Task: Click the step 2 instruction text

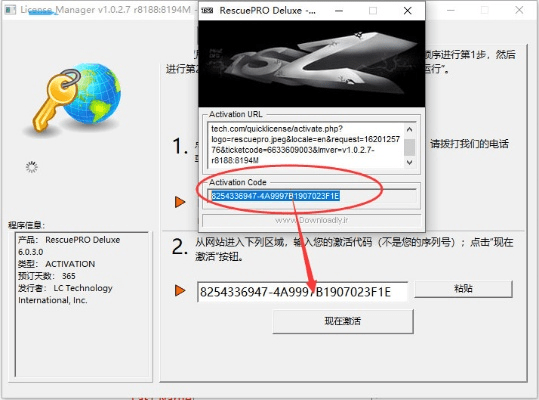Action: [x=354, y=249]
